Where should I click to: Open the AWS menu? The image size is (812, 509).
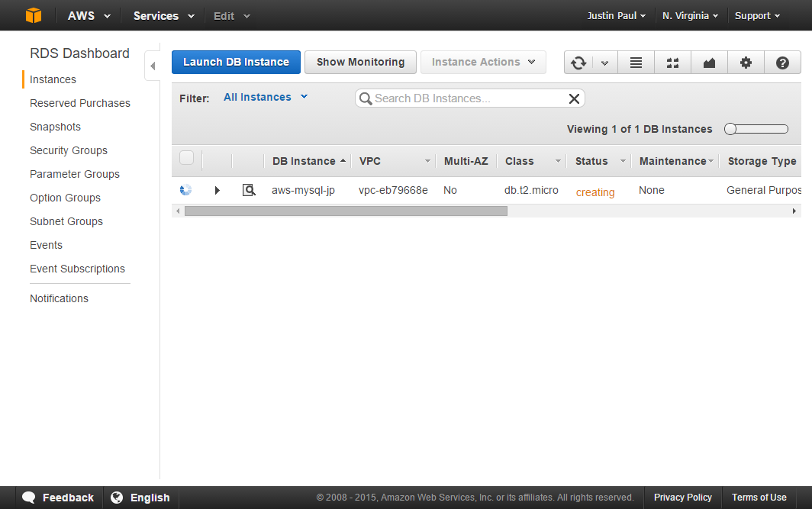89,15
